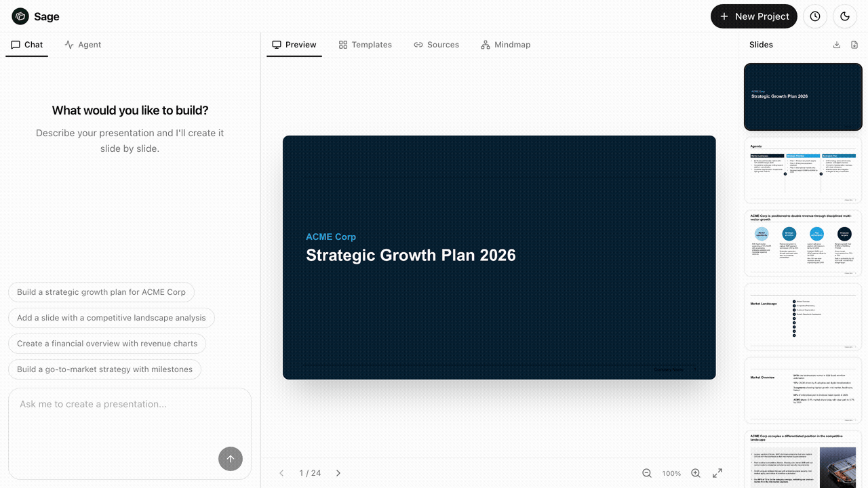Export presentation with the file download icon

pos(854,45)
